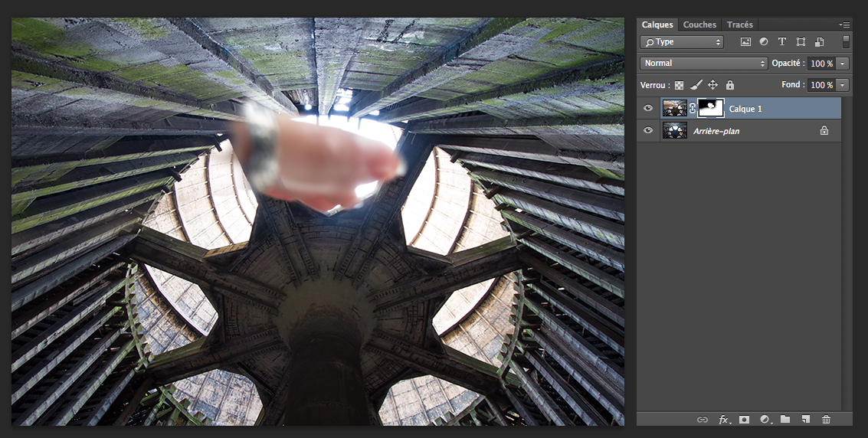Select the Calques tab
868x438 pixels.
pos(657,25)
